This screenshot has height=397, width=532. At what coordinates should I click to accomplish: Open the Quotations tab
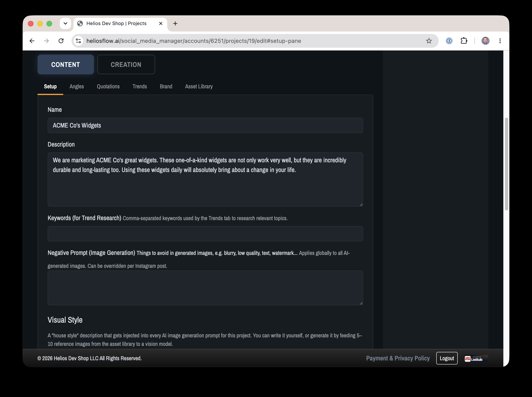[x=108, y=87]
